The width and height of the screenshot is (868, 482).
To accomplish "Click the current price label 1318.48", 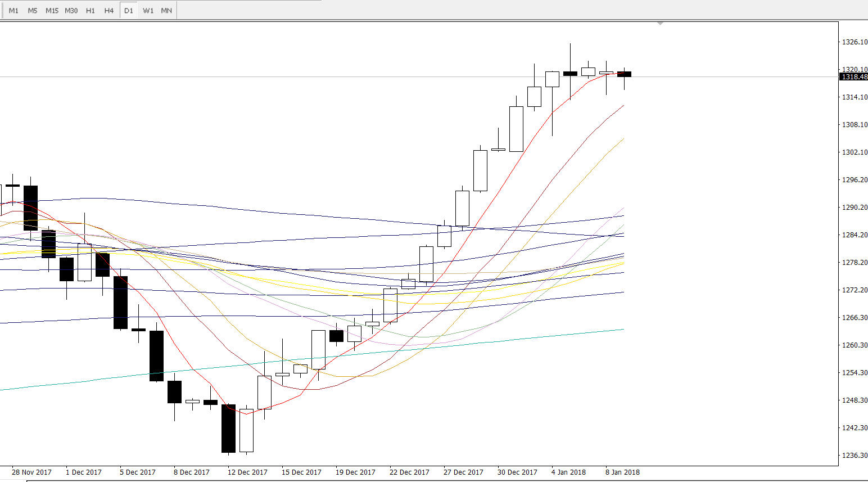I will 854,77.
